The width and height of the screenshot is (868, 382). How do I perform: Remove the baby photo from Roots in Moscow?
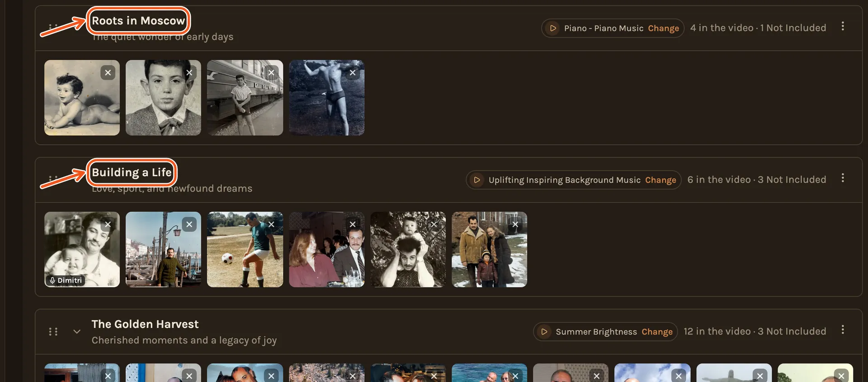[x=108, y=72]
